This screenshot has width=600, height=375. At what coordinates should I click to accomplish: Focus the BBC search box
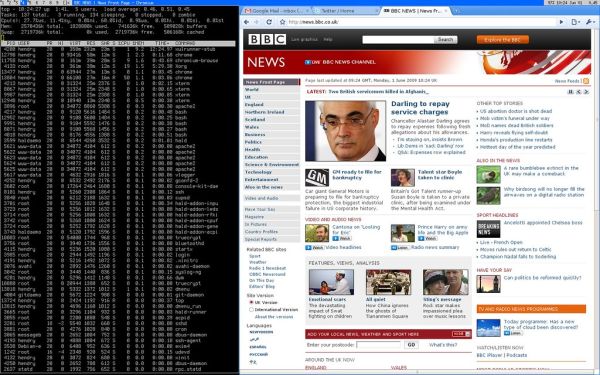tap(398, 39)
